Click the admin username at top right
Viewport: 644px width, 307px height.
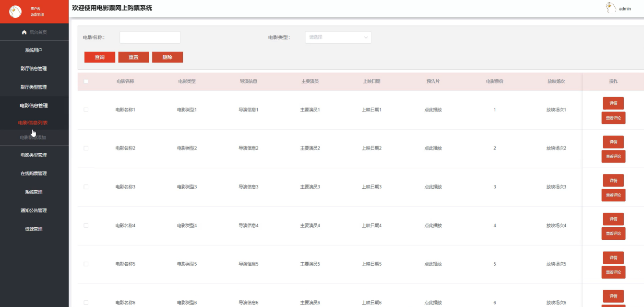625,9
